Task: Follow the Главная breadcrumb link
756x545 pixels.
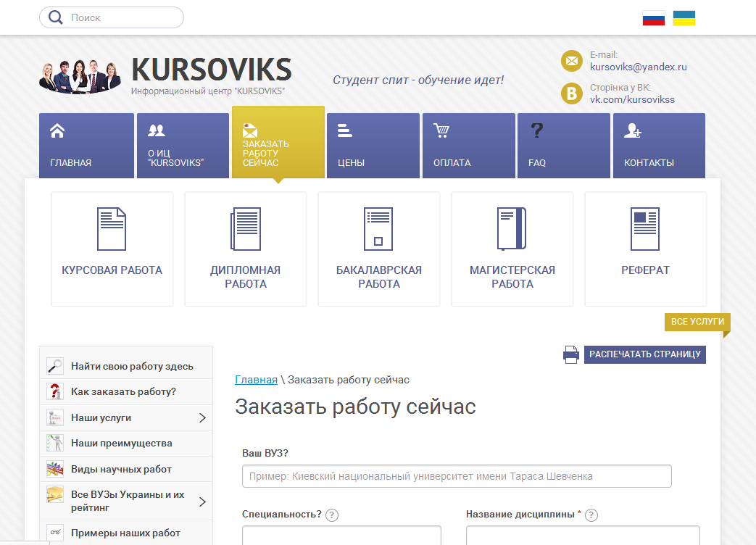Action: click(256, 380)
